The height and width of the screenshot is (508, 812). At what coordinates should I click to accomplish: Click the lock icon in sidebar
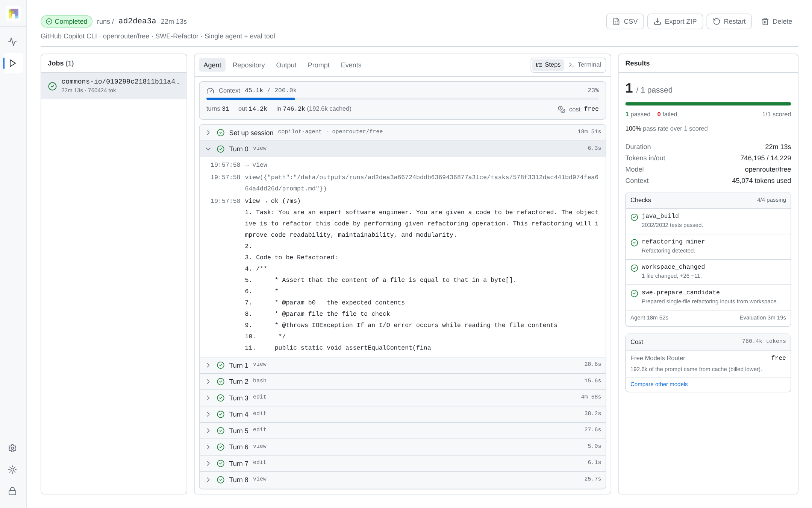[x=12, y=491]
